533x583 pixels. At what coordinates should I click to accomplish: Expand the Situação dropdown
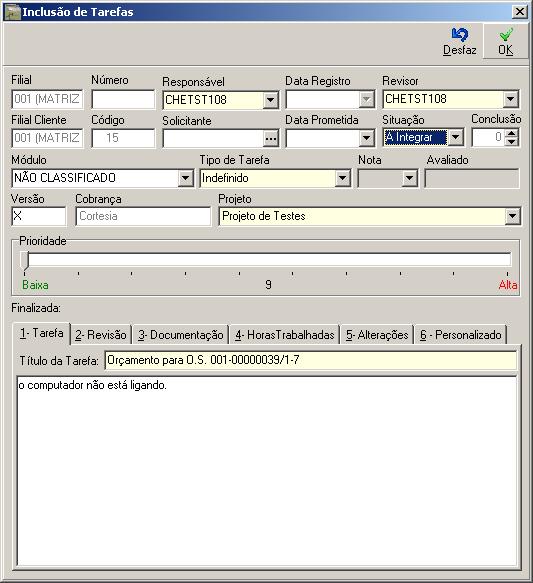(455, 137)
